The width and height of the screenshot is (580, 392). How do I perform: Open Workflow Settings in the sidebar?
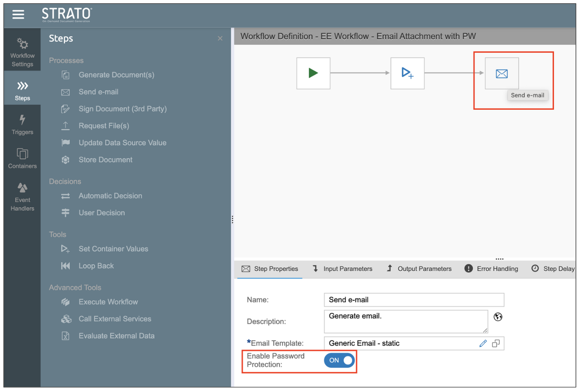point(22,53)
